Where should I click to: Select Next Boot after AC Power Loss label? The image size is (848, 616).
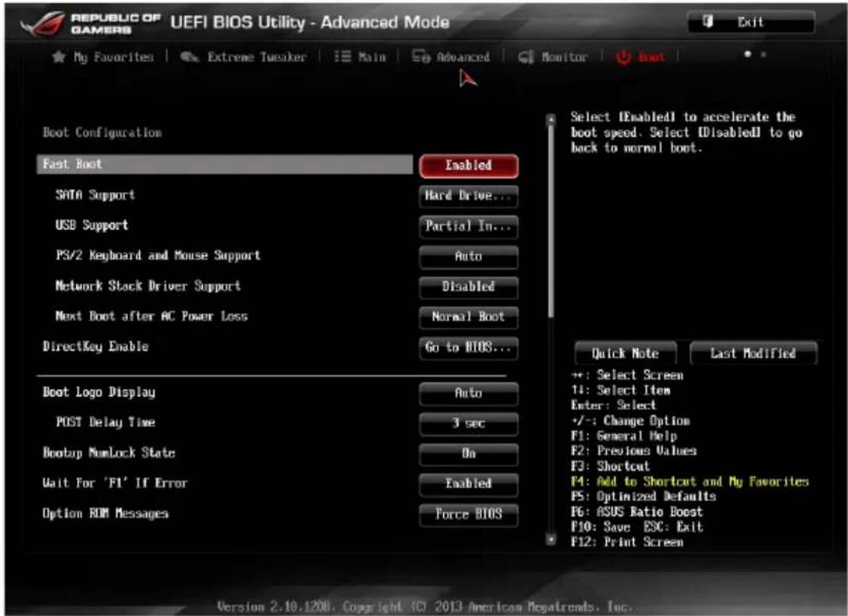(151, 317)
